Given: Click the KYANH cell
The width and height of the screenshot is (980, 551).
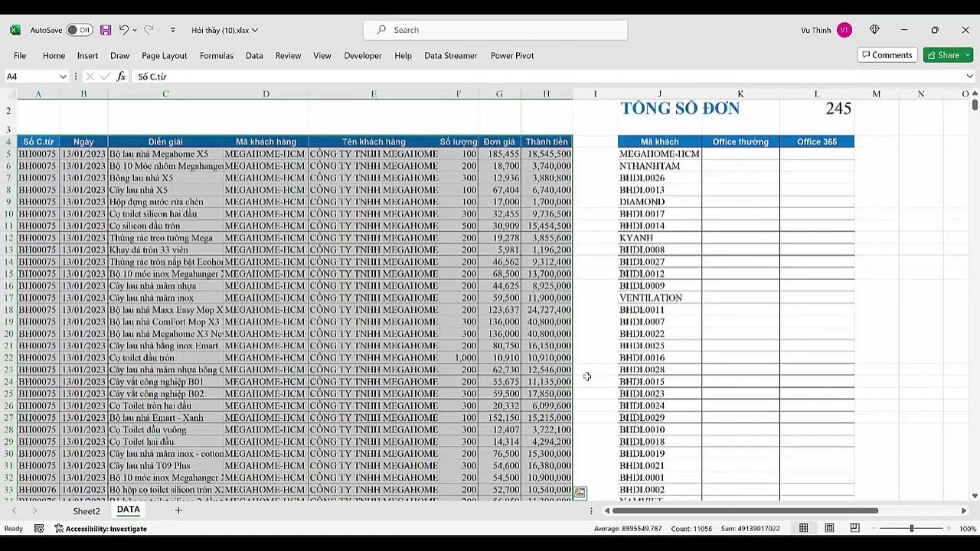Looking at the screenshot, I should [x=659, y=238].
